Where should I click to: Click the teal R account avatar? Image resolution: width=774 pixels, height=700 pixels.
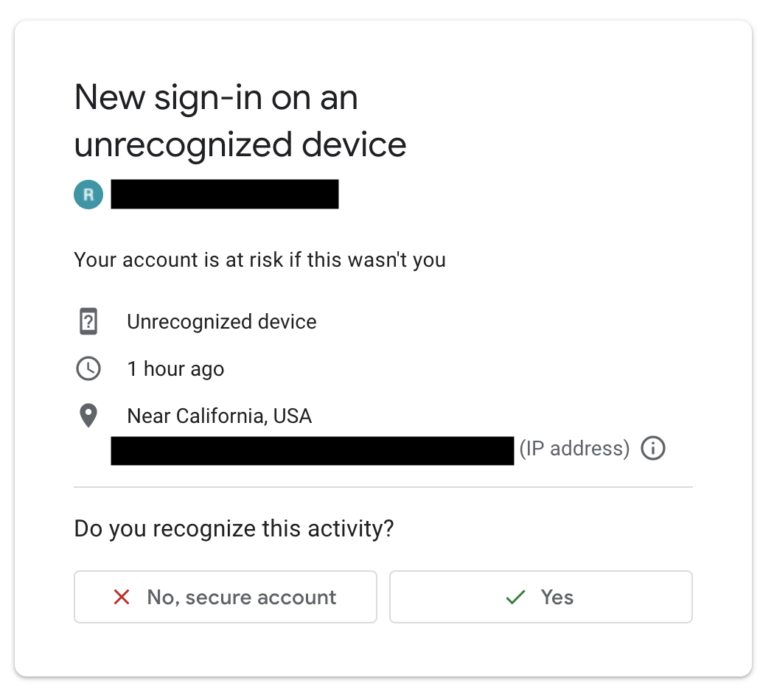coord(88,195)
